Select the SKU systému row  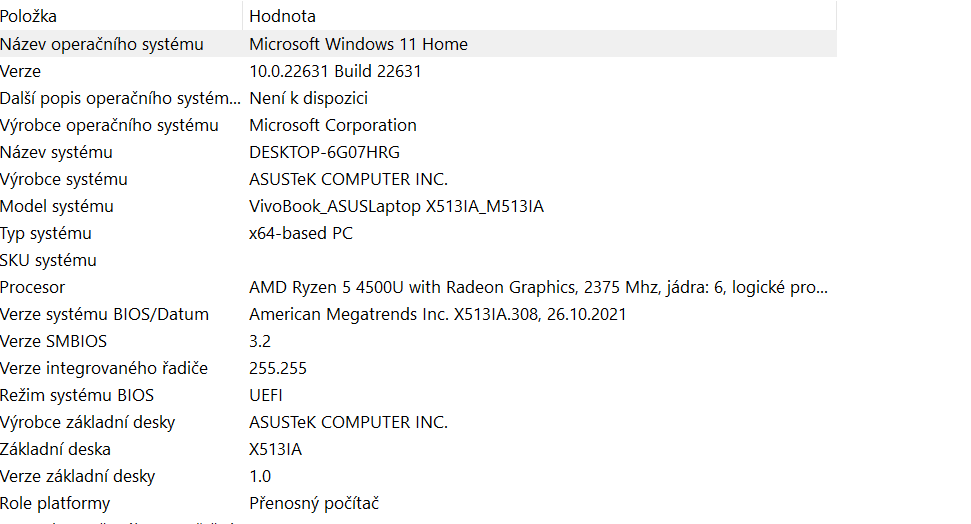418,260
